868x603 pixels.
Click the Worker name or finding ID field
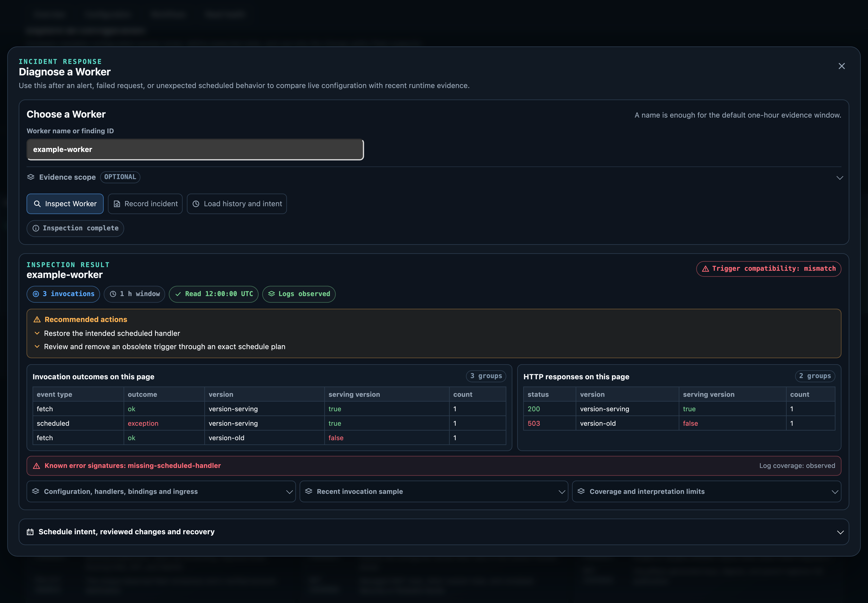195,150
